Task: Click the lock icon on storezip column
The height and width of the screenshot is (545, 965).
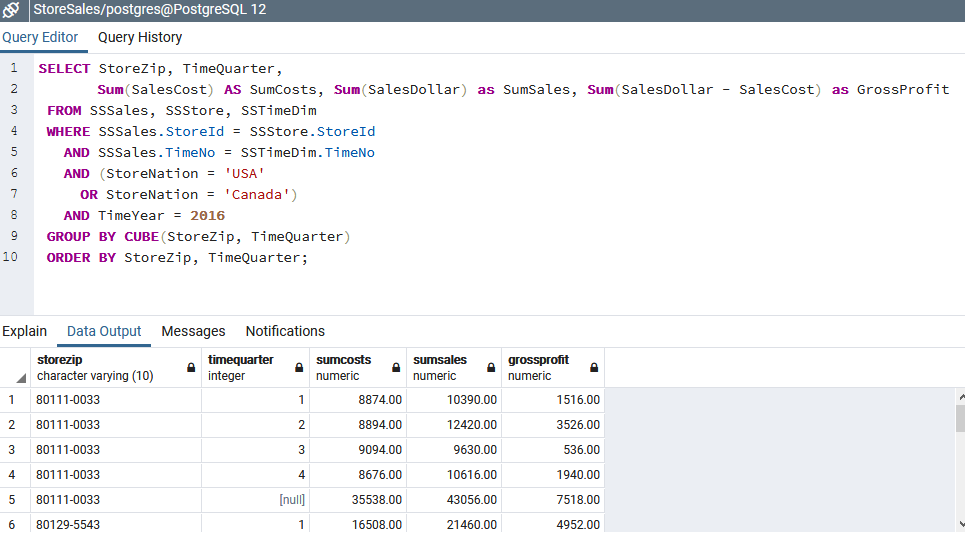Action: pos(191,368)
